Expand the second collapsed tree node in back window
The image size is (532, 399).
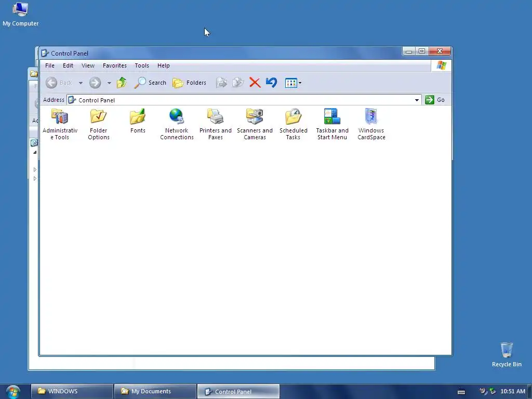(35, 179)
